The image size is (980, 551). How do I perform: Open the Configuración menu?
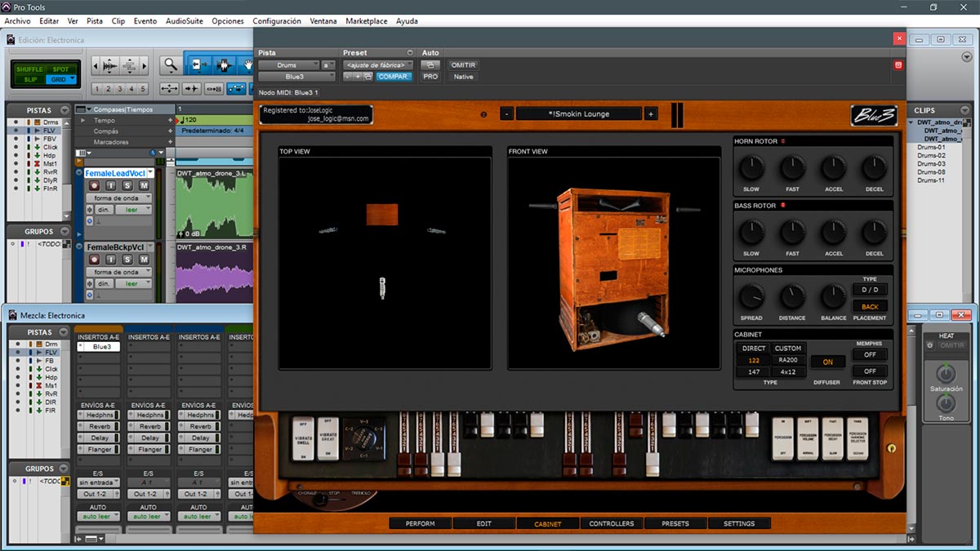pos(277,21)
